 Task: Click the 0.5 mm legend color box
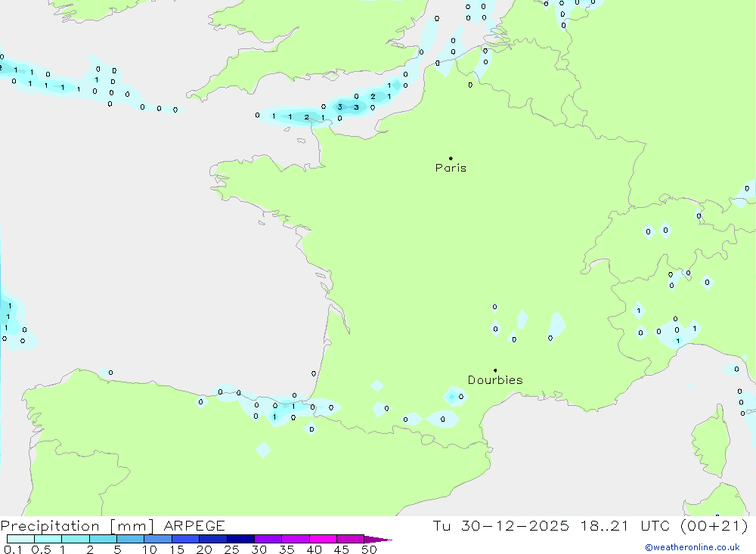coord(48,539)
